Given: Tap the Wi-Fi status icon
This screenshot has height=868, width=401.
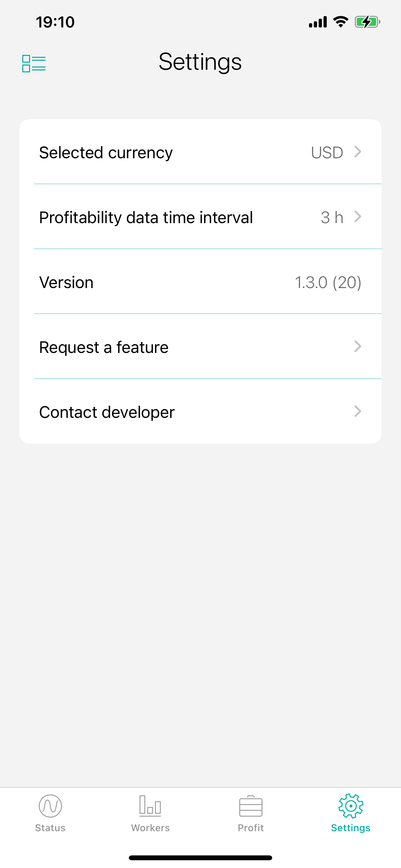Looking at the screenshot, I should pos(341,22).
